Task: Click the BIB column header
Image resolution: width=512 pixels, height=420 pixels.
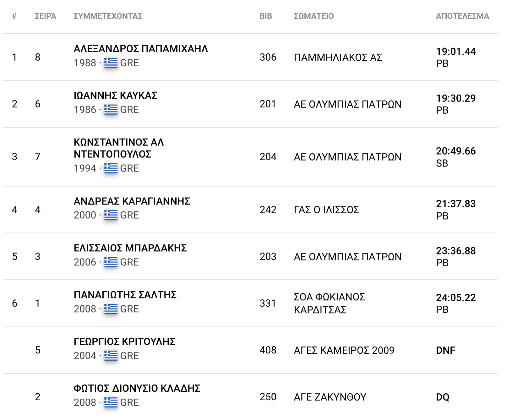Action: point(266,16)
